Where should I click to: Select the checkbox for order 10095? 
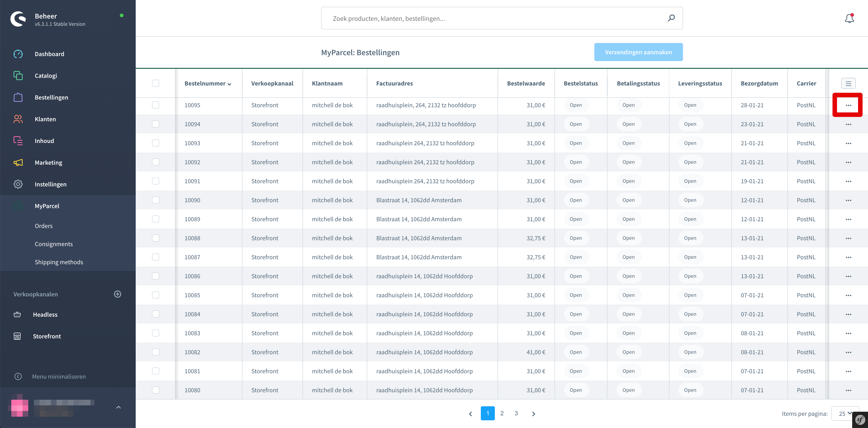156,105
